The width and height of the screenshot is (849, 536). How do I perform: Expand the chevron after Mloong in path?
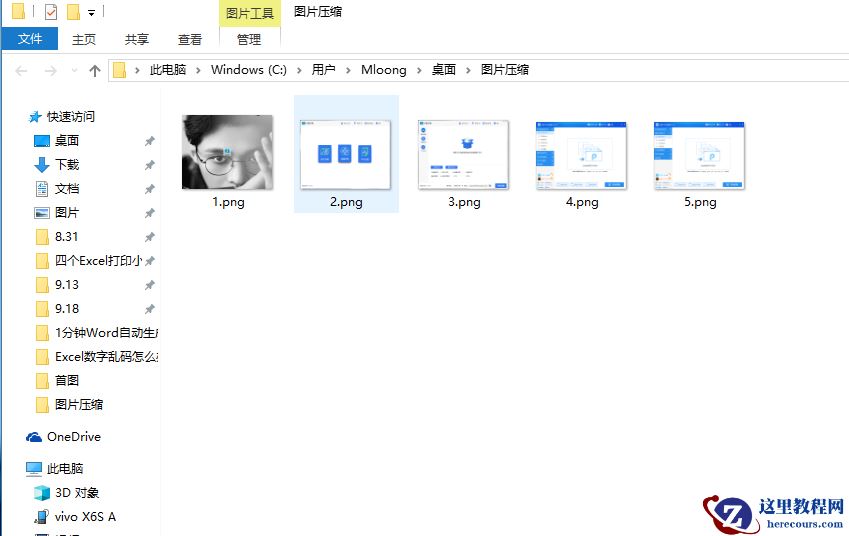tap(419, 70)
